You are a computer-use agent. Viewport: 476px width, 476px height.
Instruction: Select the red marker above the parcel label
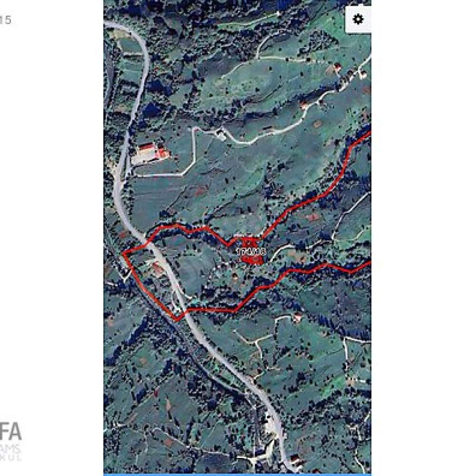[249, 242]
